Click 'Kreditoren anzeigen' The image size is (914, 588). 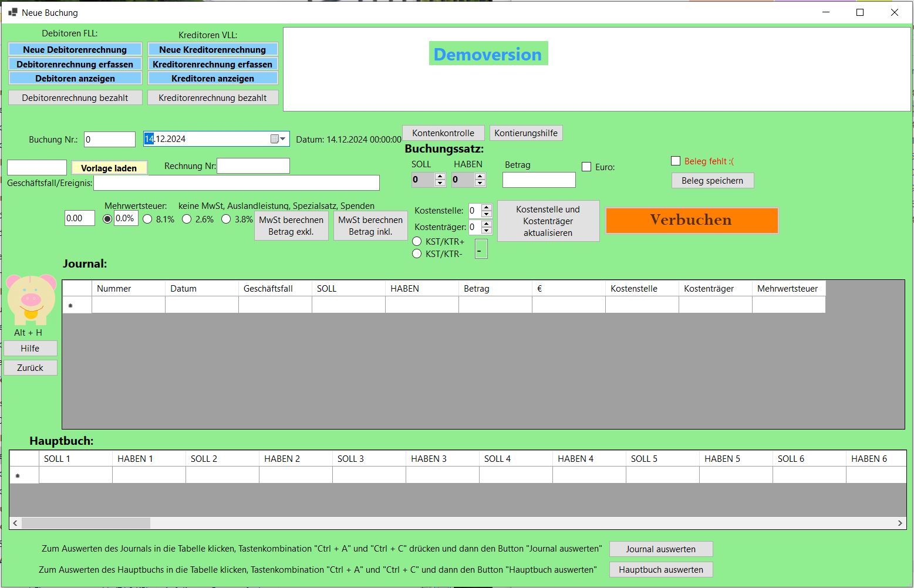coord(213,78)
